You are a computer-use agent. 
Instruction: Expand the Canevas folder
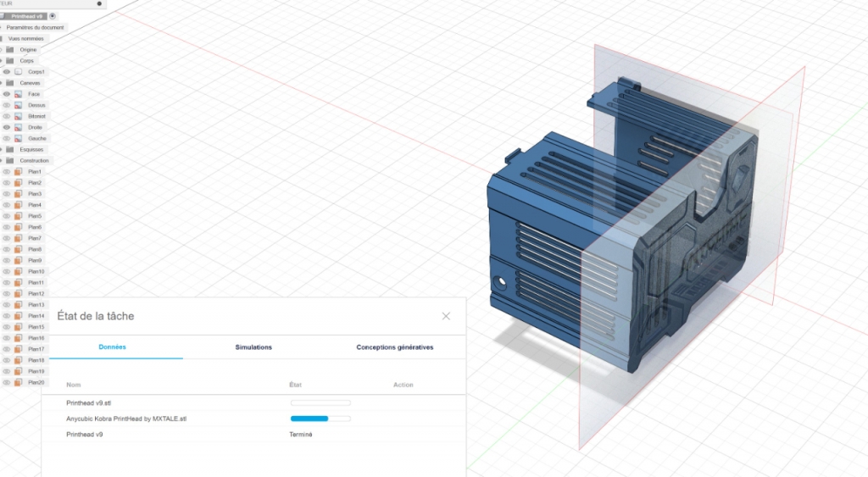pos(2,83)
